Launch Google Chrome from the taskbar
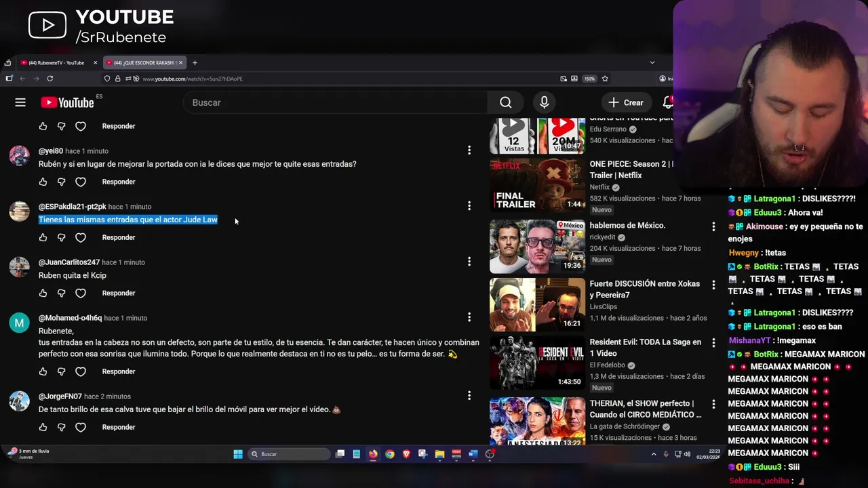The height and width of the screenshot is (488, 868). [390, 454]
